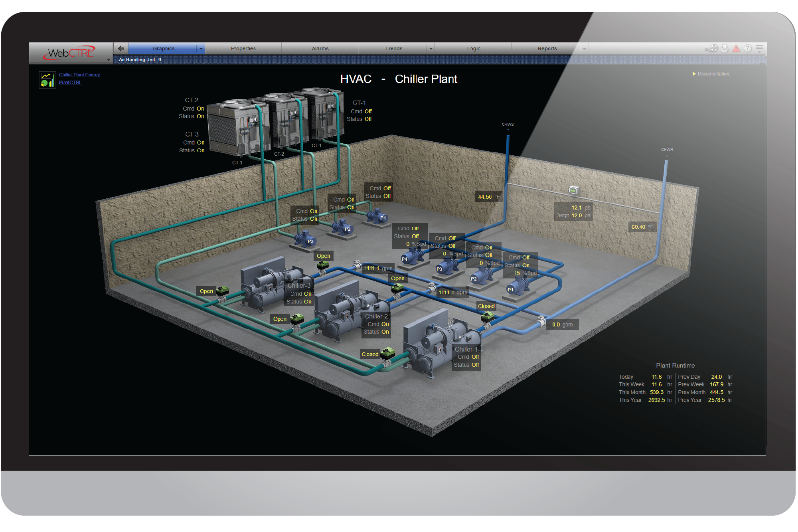The image size is (798, 532).
Task: Click the Chiller Plant Energy chart icon
Action: tap(47, 79)
